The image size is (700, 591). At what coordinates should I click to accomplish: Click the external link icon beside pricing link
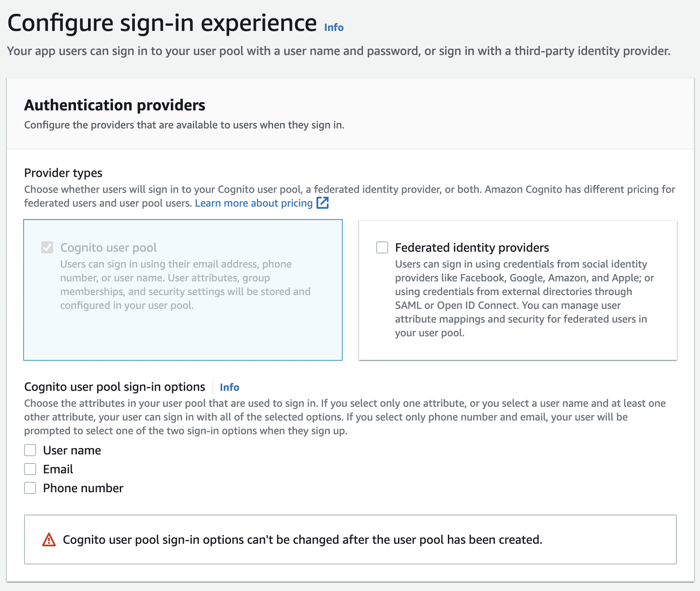point(323,203)
